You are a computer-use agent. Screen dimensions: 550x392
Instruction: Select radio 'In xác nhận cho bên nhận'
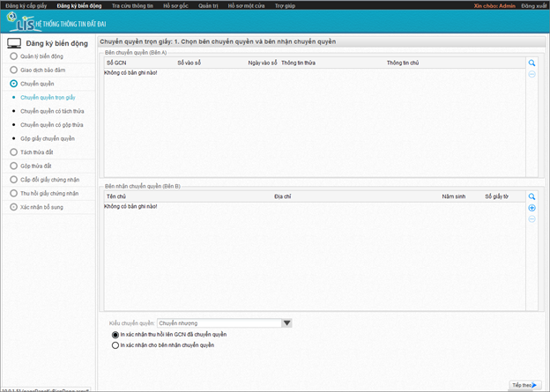pos(115,345)
